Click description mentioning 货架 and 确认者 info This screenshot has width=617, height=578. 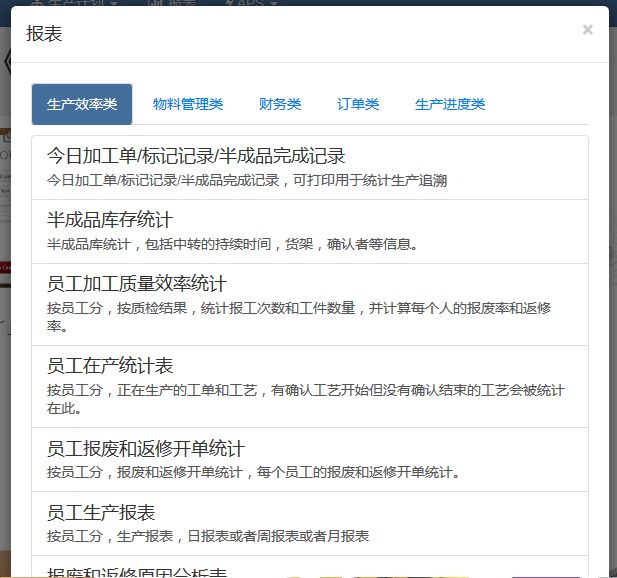(x=232, y=244)
